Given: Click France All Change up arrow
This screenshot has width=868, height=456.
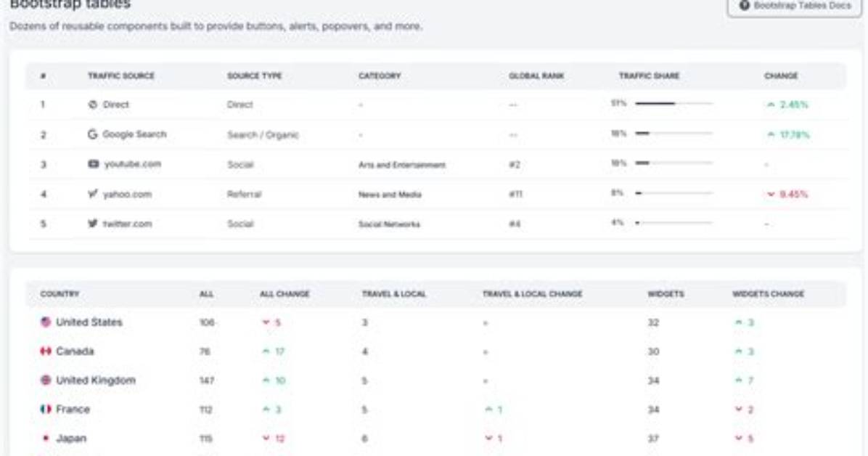Looking at the screenshot, I should tap(266, 409).
